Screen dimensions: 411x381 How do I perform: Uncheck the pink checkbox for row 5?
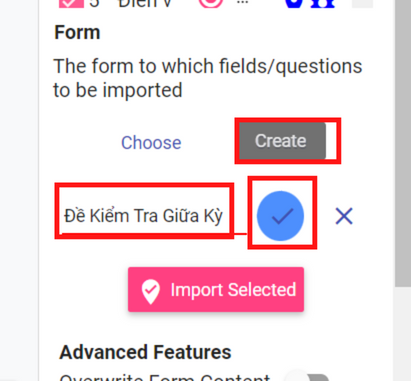point(71,3)
